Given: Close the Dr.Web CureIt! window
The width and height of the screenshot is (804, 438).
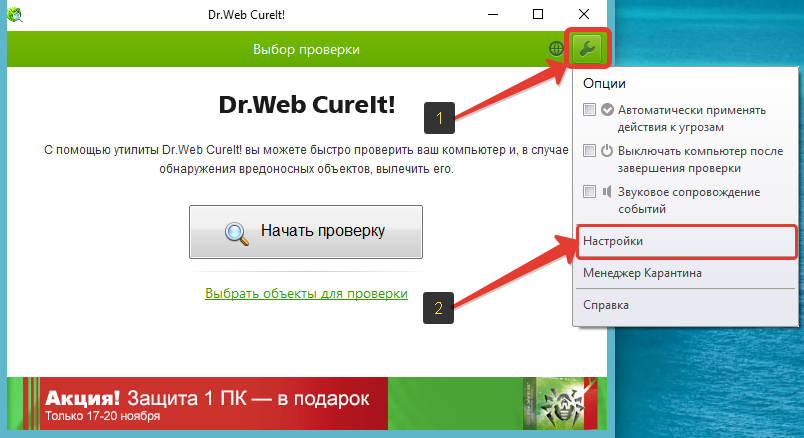Looking at the screenshot, I should pyautogui.click(x=584, y=14).
